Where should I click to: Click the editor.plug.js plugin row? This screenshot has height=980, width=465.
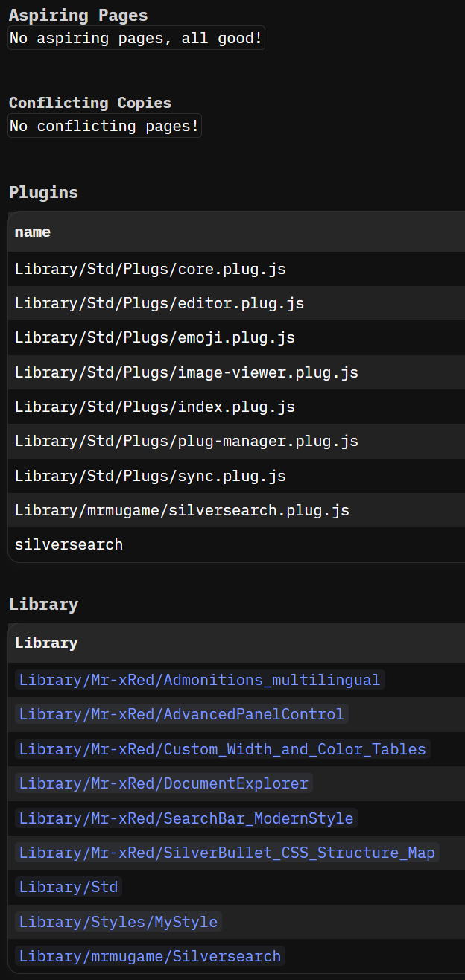click(159, 304)
